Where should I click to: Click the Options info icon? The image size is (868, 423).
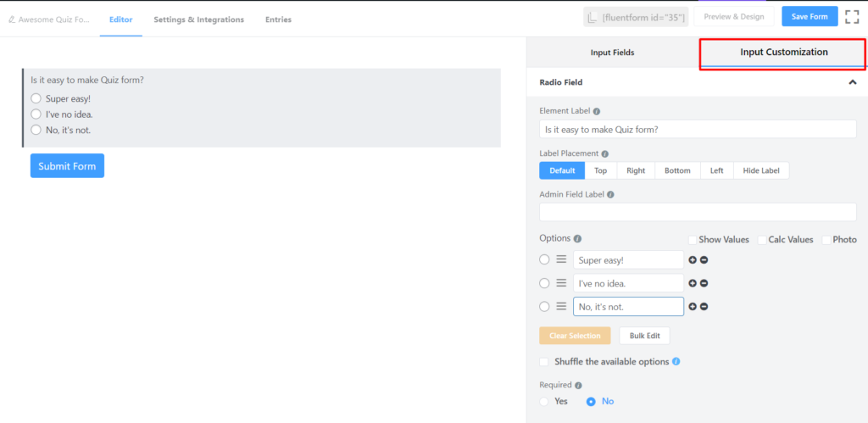[577, 239]
